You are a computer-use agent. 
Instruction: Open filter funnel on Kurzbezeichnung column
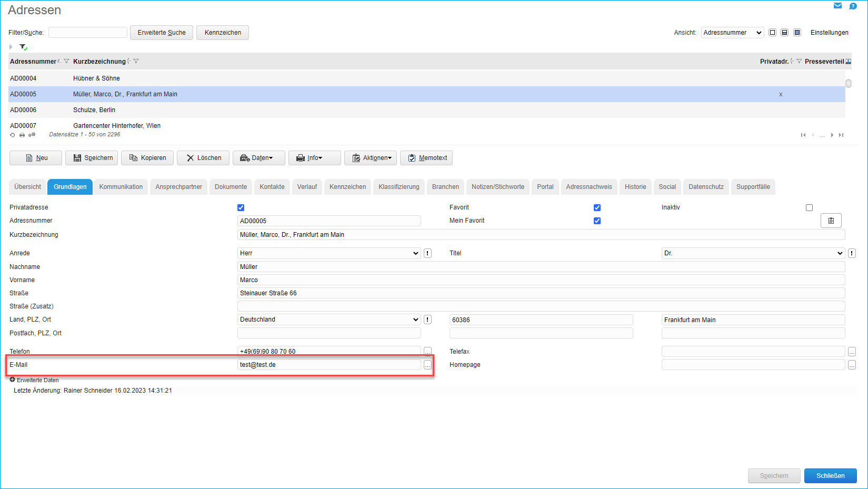click(x=136, y=62)
